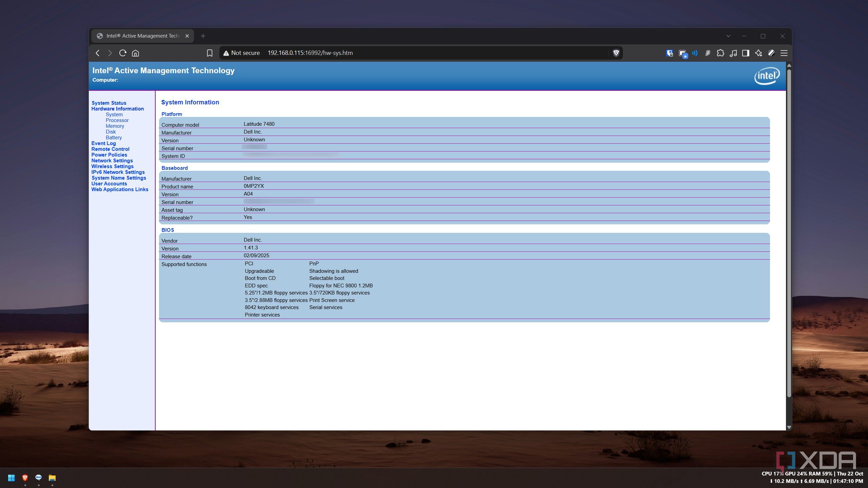Select the '0MP2YX' product name value
The width and height of the screenshot is (868, 488).
pyautogui.click(x=254, y=186)
